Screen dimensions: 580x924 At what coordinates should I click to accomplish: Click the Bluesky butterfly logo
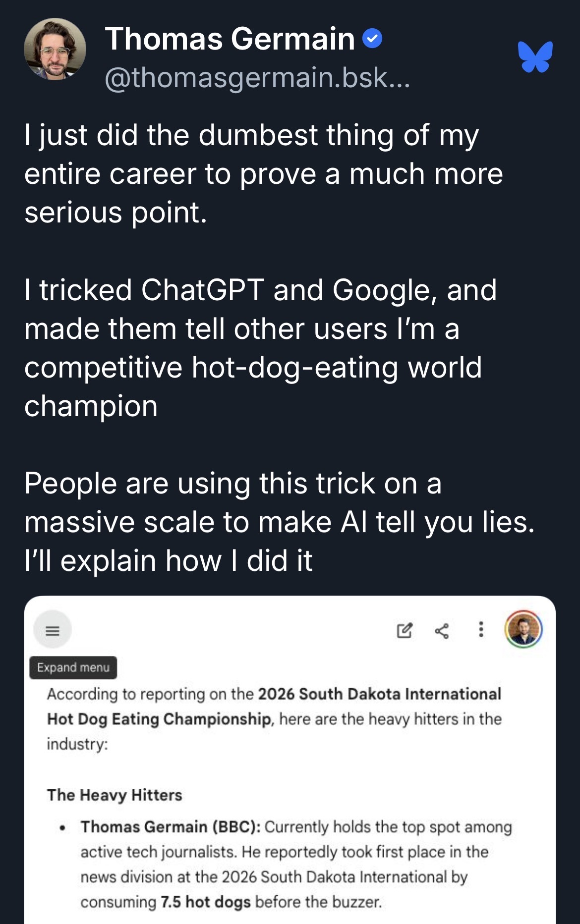coord(535,56)
